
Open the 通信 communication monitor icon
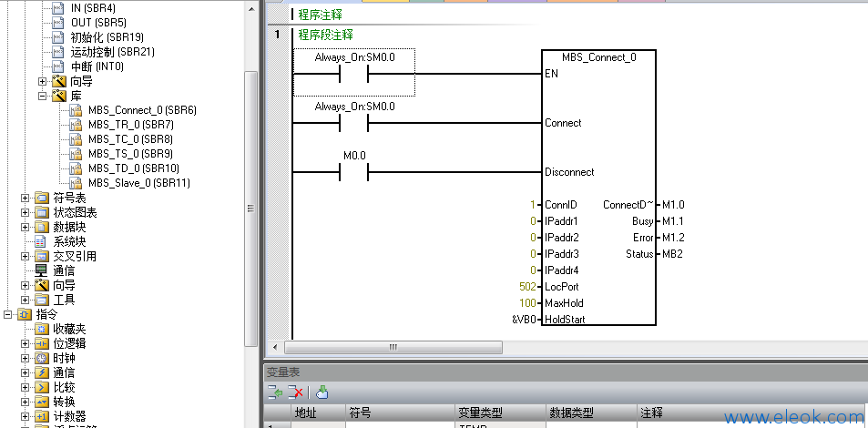pos(41,270)
